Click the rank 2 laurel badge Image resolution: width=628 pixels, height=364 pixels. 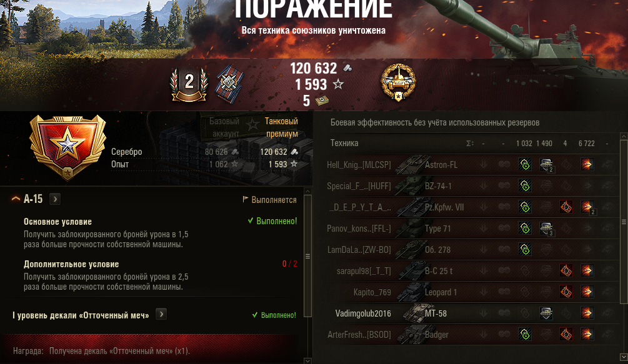pyautogui.click(x=189, y=84)
